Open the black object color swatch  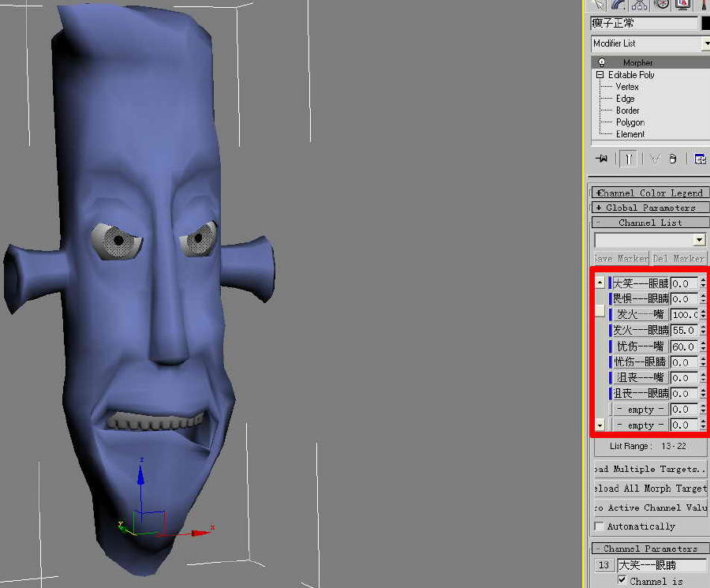(x=705, y=23)
